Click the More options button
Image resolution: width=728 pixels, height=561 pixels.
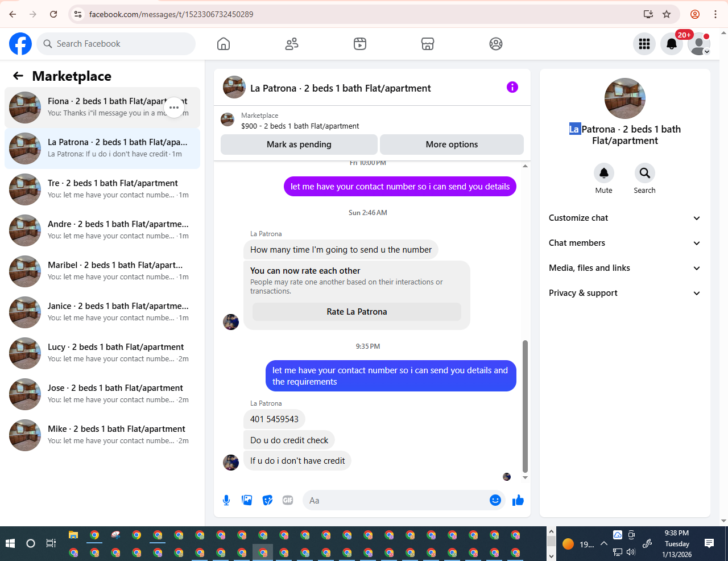[x=452, y=145]
